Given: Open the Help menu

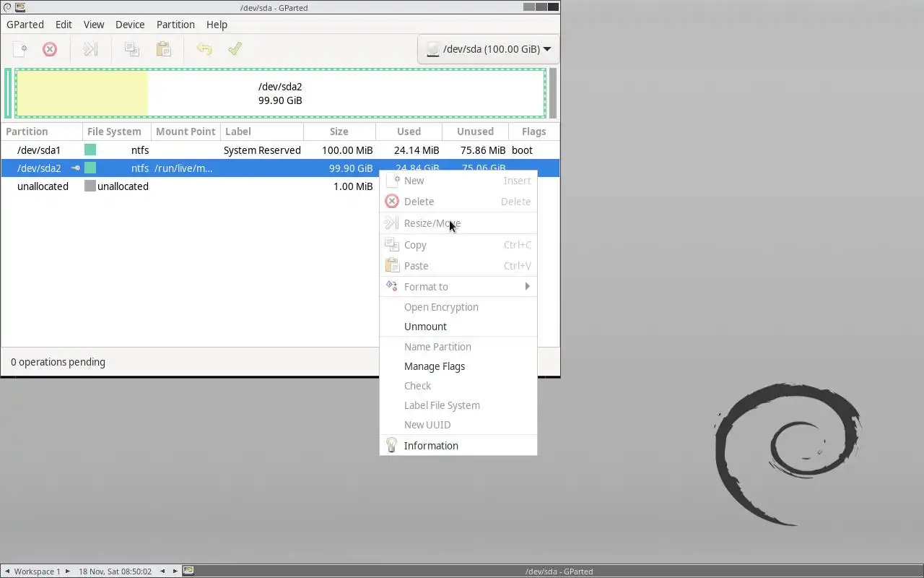Looking at the screenshot, I should click(217, 25).
